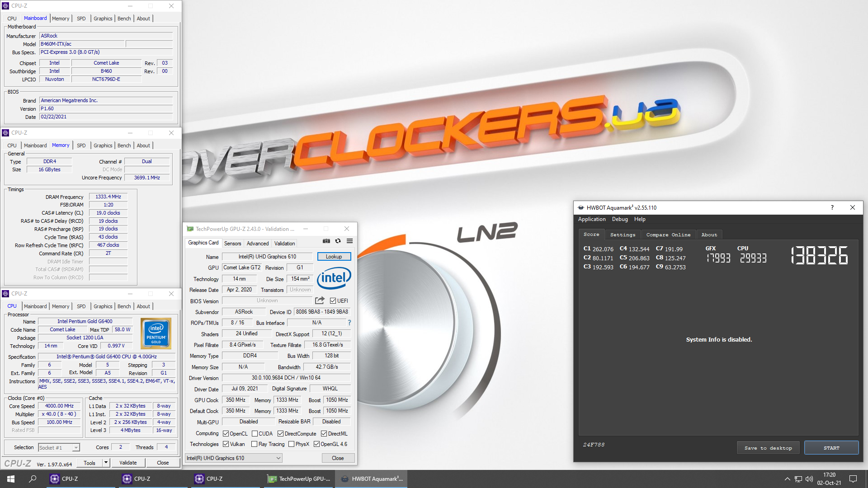Screen dimensions: 868x488
Task: Click the taskbar clock and date
Action: pyautogui.click(x=829, y=479)
